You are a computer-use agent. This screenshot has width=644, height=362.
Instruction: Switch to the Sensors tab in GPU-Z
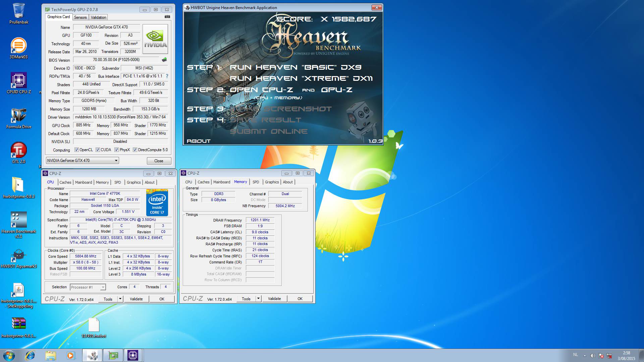[80, 17]
